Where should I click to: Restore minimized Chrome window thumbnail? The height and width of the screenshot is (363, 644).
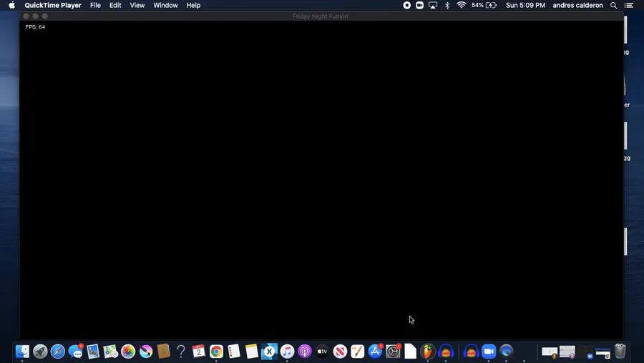tap(602, 353)
